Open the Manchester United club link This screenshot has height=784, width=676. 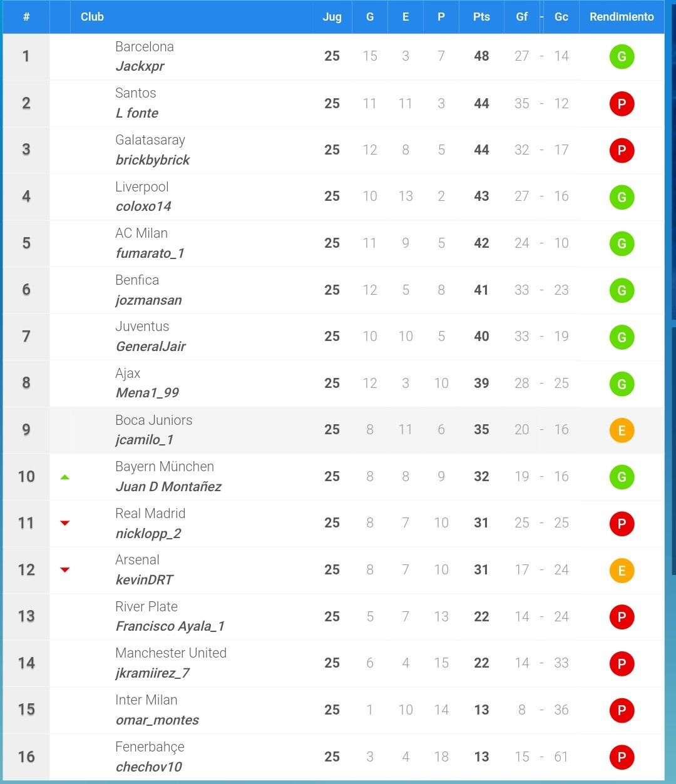pos(171,653)
